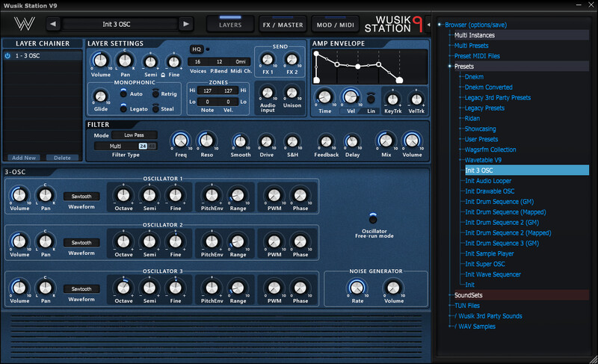Load the Init Sample Player preset
Screen dimensions: 598x364
point(490,253)
